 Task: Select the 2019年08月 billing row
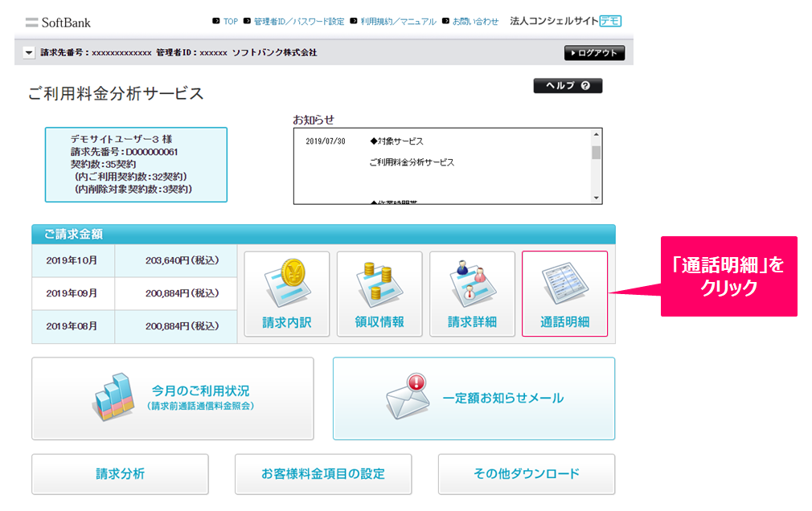tap(134, 326)
